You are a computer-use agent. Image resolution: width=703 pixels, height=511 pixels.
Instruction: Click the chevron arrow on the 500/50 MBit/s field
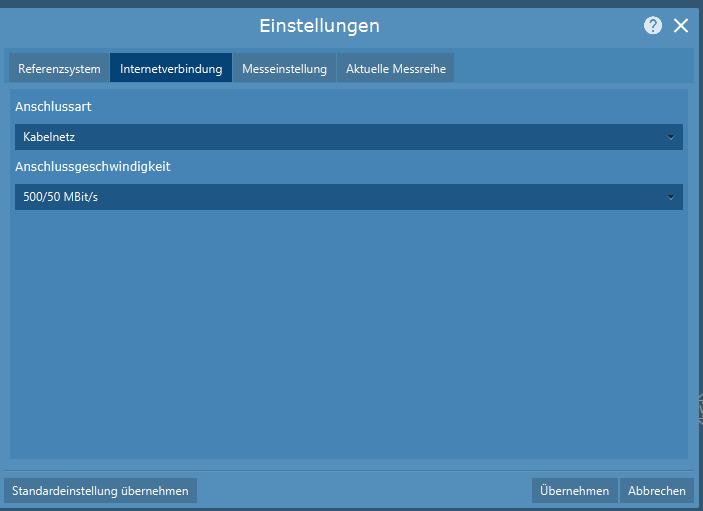click(671, 197)
